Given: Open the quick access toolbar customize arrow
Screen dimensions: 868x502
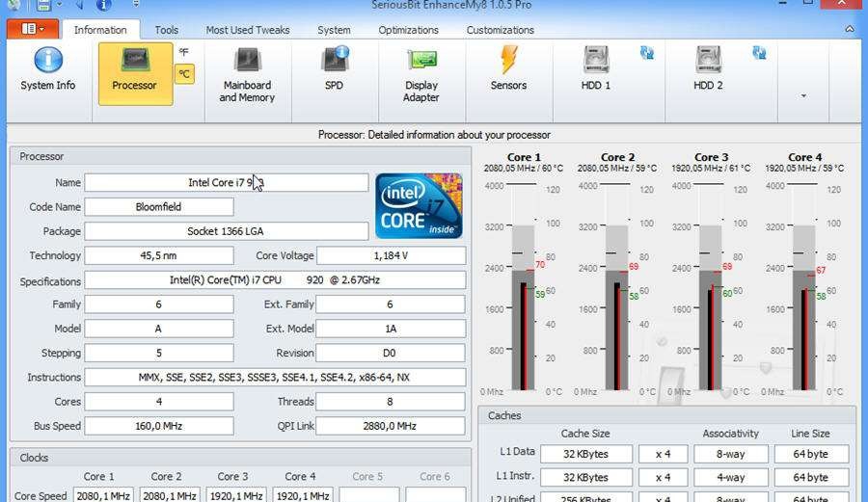Looking at the screenshot, I should coord(136,5).
